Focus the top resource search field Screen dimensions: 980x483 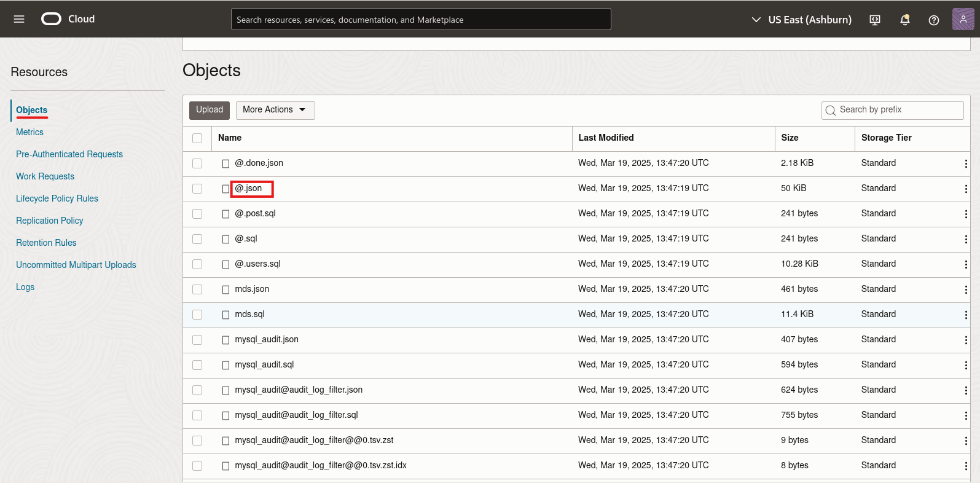pos(421,19)
